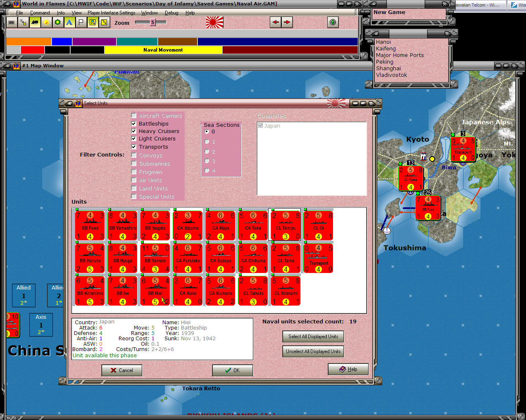Open the Info menu
The width and height of the screenshot is (526, 420).
pyautogui.click(x=61, y=13)
